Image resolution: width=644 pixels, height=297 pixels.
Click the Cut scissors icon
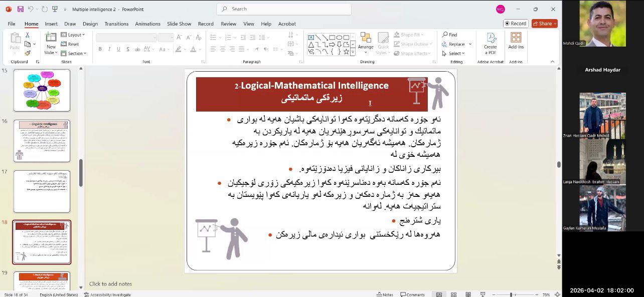point(28,35)
